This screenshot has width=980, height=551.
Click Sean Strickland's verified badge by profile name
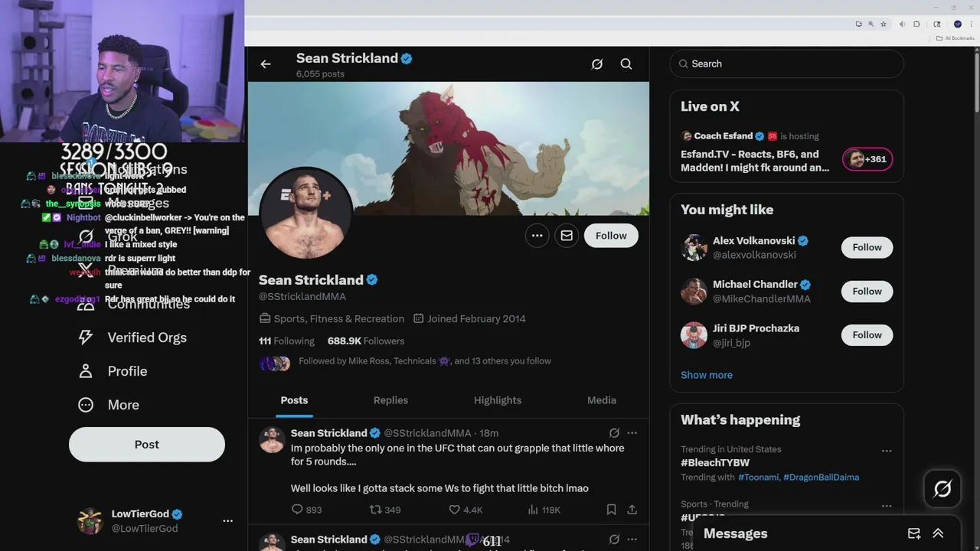coord(372,280)
